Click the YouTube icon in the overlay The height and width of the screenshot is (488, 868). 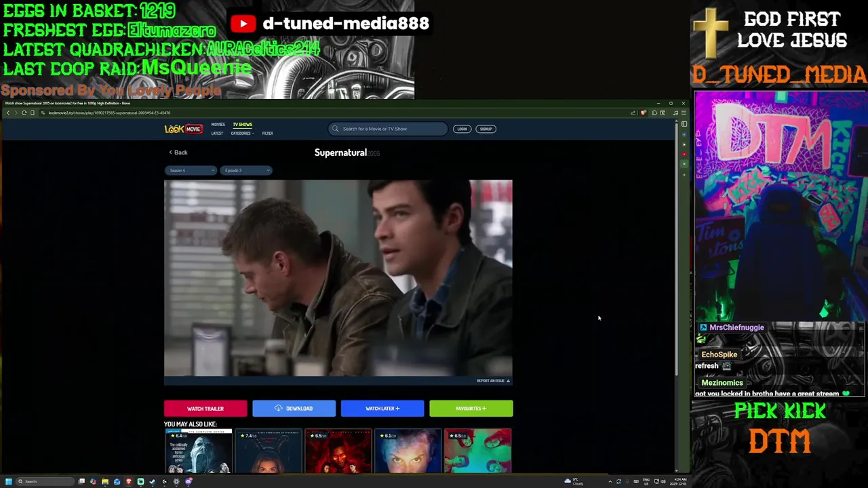click(x=243, y=24)
